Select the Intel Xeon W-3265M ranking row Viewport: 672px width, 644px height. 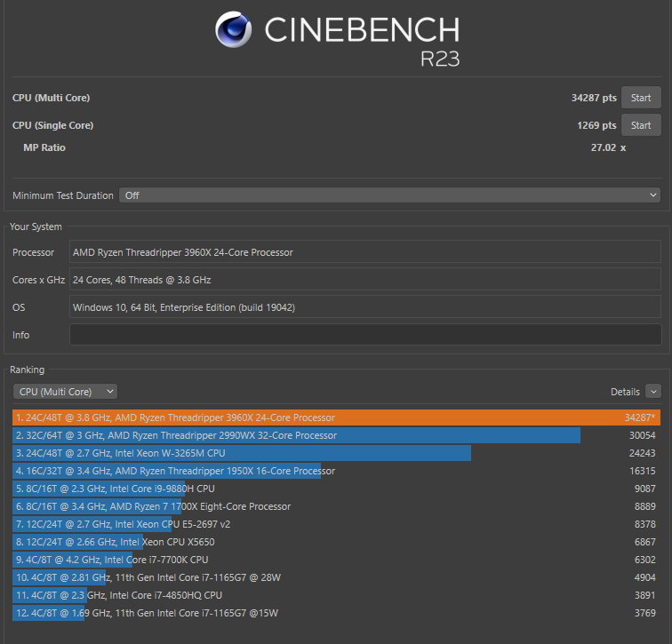pos(336,453)
